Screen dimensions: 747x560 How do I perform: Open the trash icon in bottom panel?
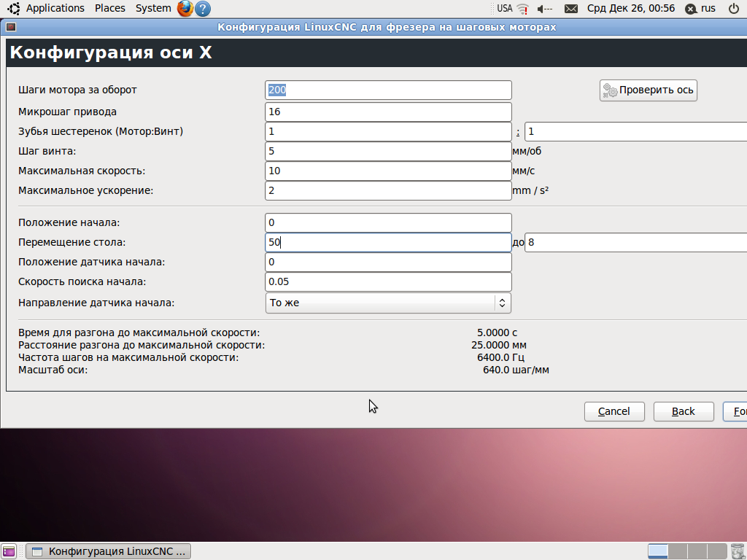737,551
